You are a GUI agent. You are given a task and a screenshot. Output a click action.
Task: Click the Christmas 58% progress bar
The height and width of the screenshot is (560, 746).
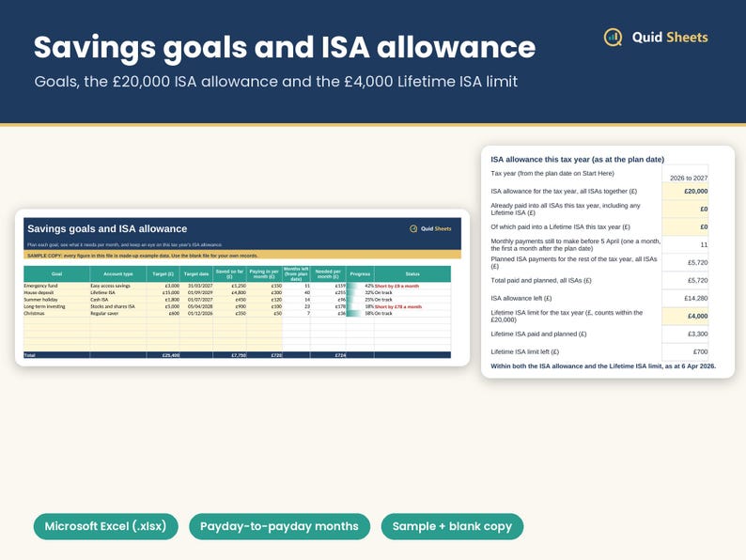point(360,314)
